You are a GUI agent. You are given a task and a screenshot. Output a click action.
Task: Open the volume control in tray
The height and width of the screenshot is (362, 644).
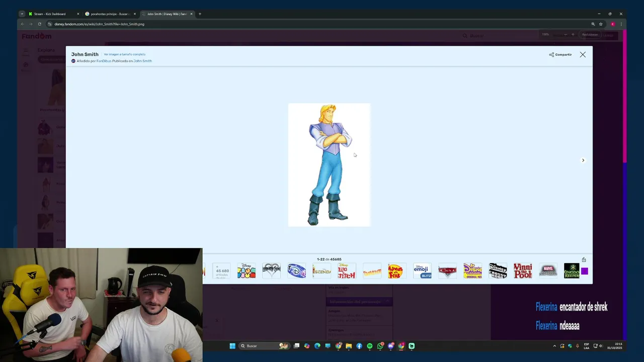point(601,346)
